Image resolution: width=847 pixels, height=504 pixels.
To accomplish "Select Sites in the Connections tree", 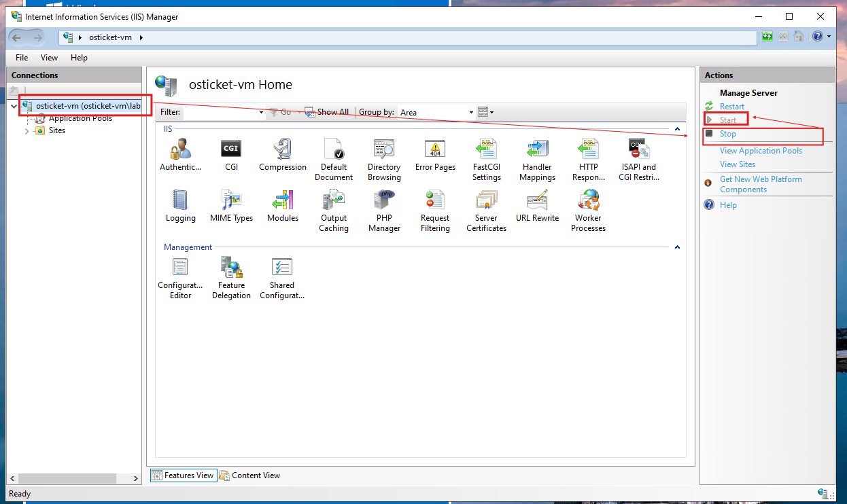I will pos(57,130).
